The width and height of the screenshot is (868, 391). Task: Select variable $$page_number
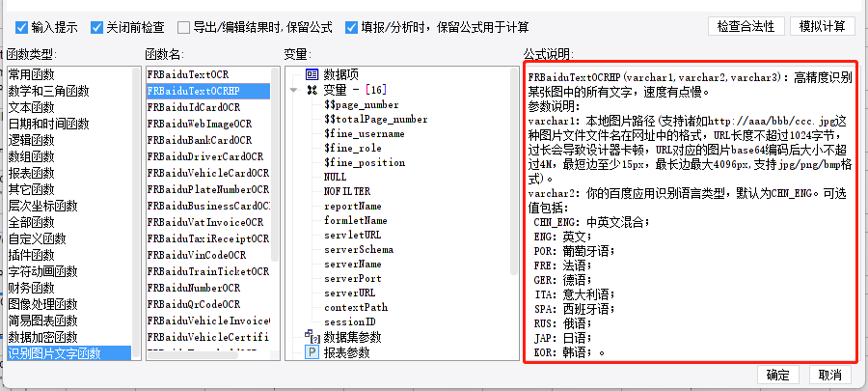pyautogui.click(x=361, y=104)
